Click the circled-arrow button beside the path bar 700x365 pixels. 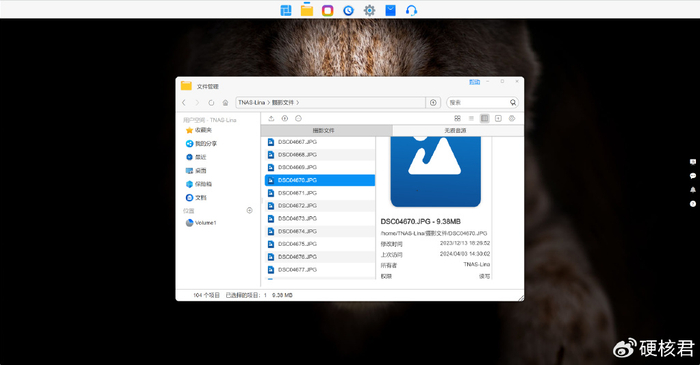(x=433, y=103)
